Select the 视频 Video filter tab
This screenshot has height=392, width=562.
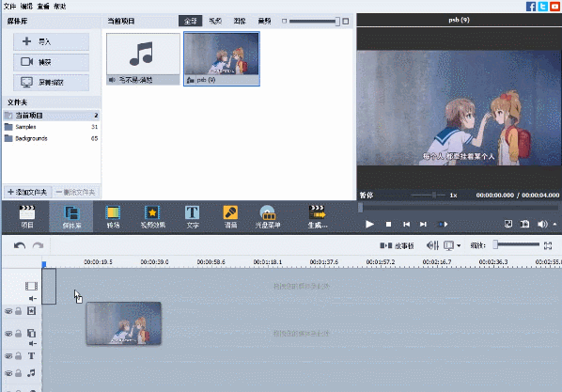(x=215, y=22)
